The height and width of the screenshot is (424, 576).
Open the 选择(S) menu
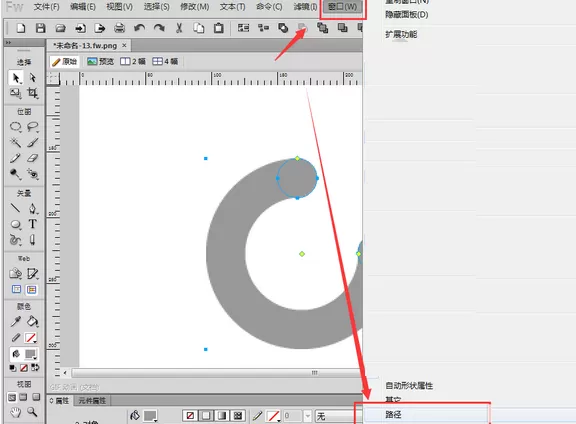(x=156, y=7)
